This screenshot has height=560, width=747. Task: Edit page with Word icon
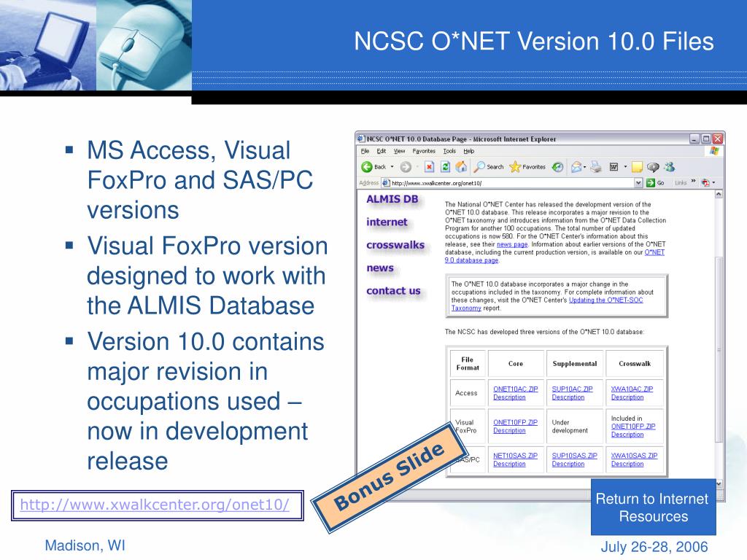(614, 167)
